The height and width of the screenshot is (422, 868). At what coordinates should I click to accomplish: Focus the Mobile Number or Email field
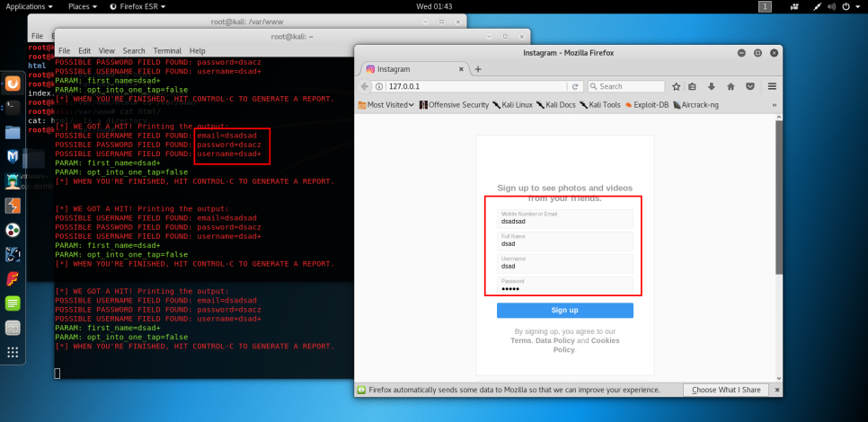tap(564, 218)
